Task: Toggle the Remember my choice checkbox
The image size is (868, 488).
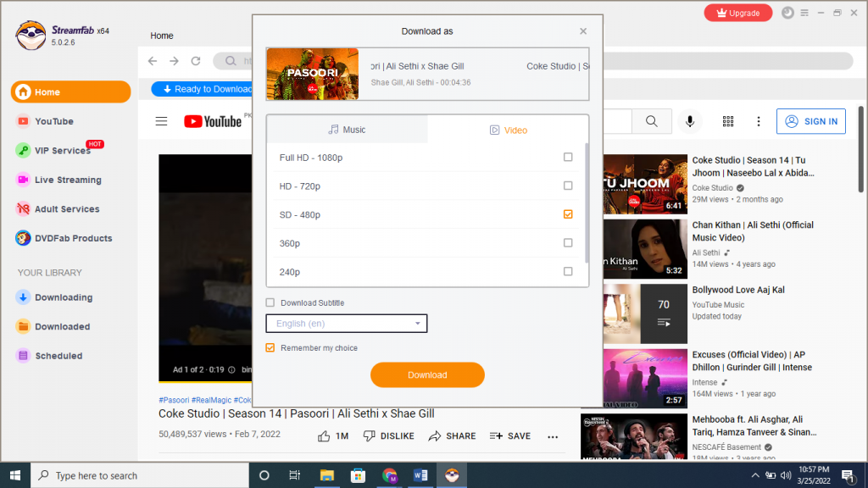Action: tap(270, 347)
